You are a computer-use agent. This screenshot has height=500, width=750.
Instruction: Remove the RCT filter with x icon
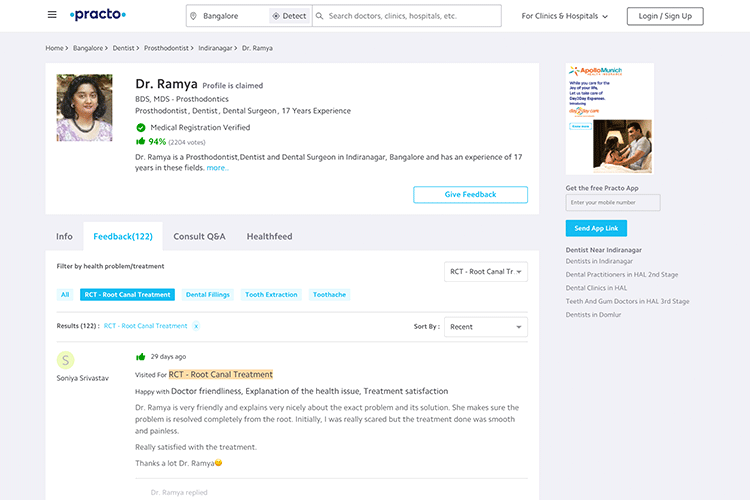pos(196,326)
